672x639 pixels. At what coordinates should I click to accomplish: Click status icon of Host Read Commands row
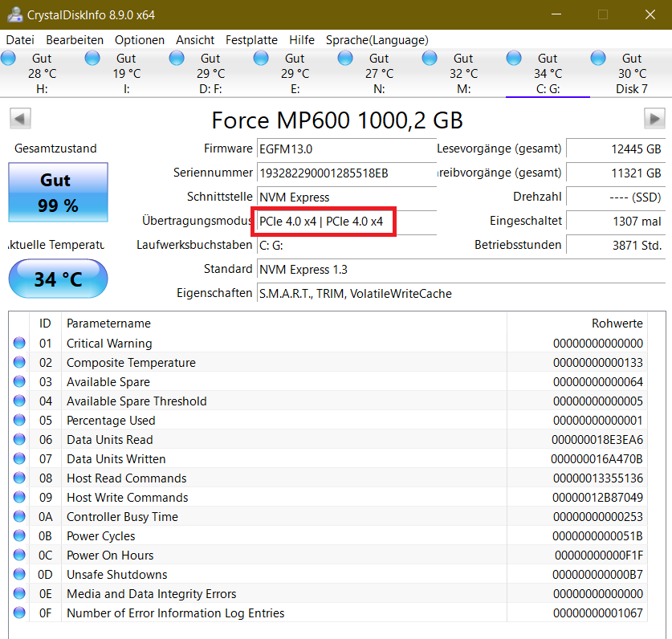point(19,478)
